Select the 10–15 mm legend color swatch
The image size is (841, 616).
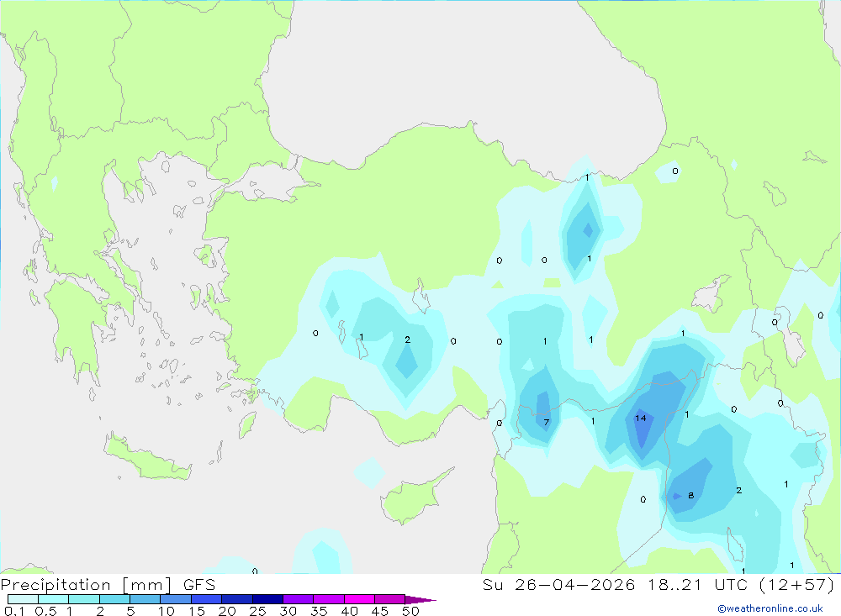(x=176, y=599)
